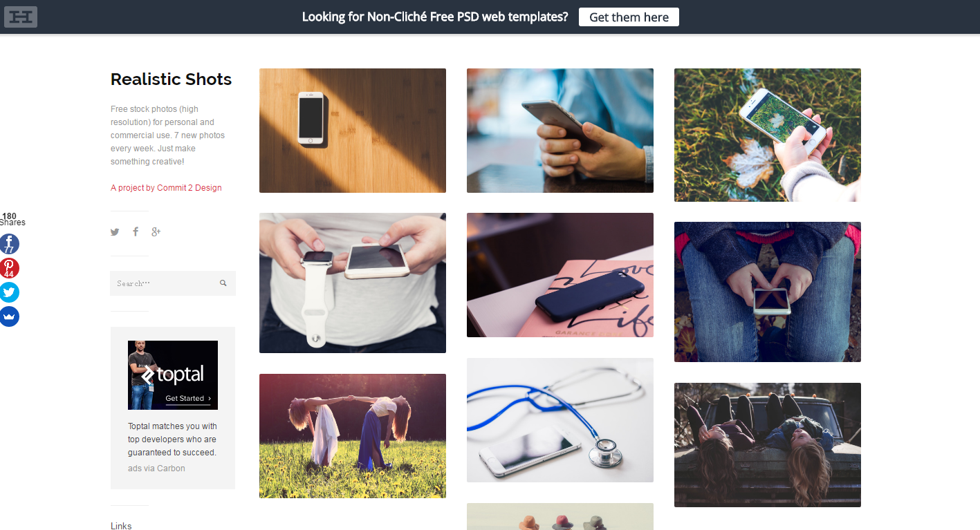Viewport: 980px width, 530px height.
Task: Click the logo icon in top banner
Action: tap(21, 17)
